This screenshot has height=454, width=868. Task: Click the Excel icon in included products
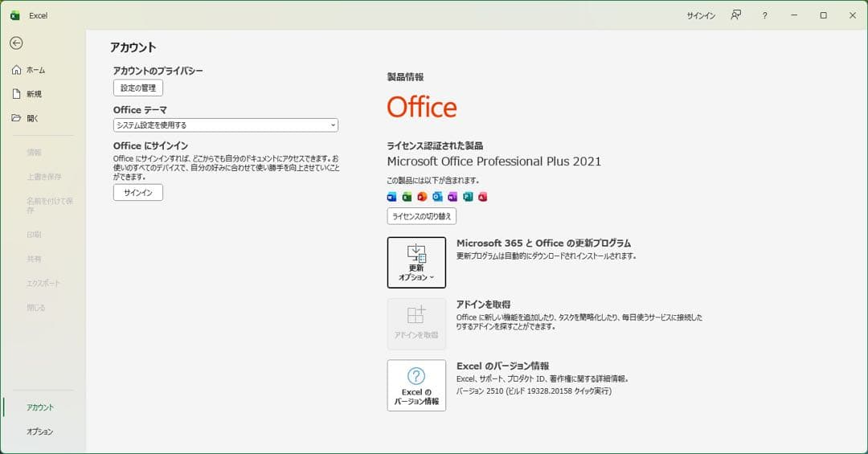tap(407, 197)
